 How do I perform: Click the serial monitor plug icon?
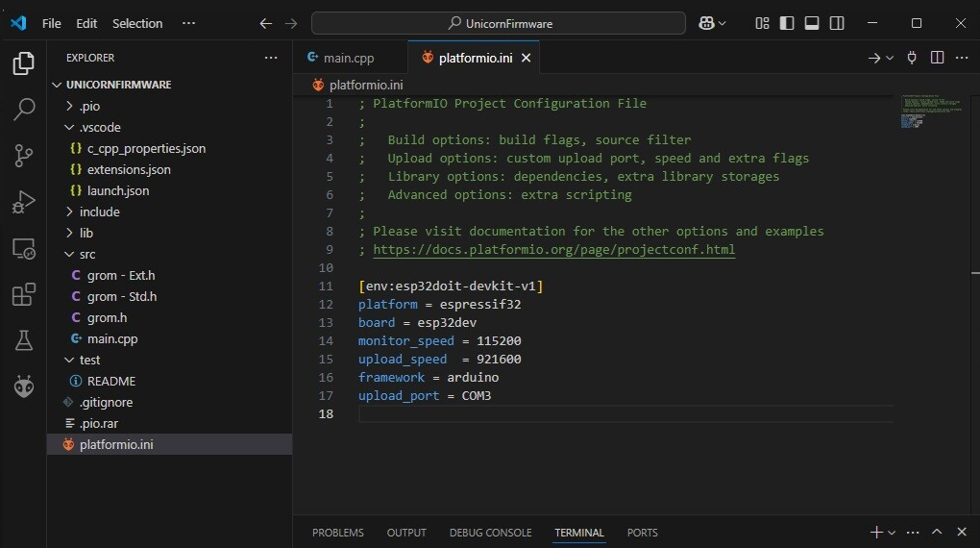coord(912,58)
